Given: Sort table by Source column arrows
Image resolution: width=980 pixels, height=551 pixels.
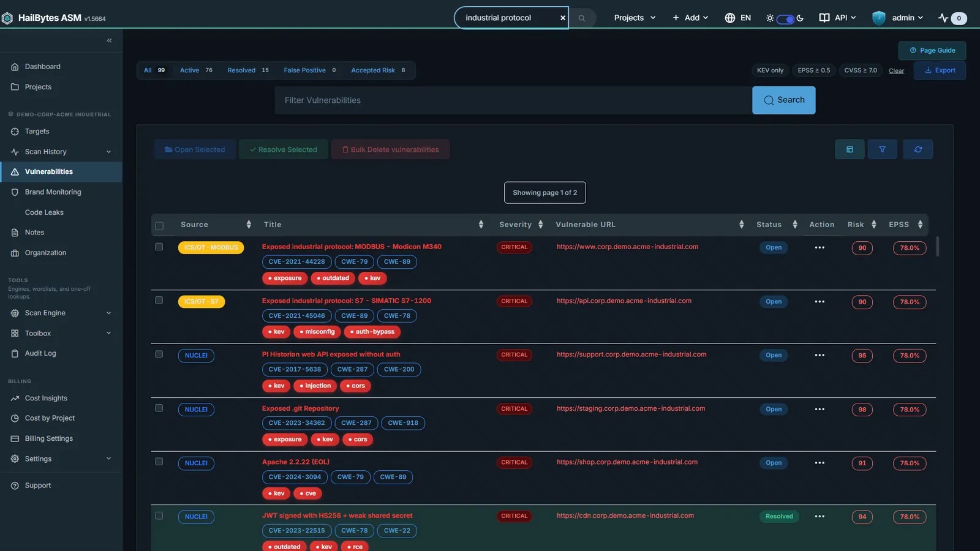Looking at the screenshot, I should tap(249, 225).
